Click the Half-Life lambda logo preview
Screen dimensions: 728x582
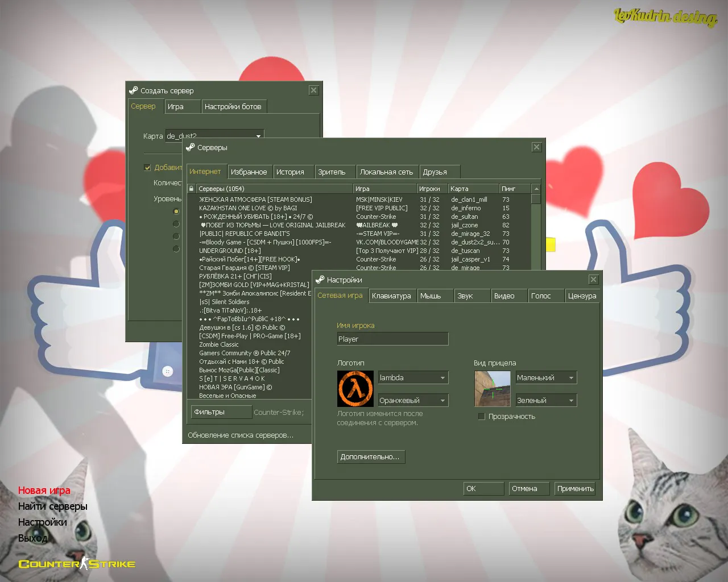pyautogui.click(x=355, y=388)
